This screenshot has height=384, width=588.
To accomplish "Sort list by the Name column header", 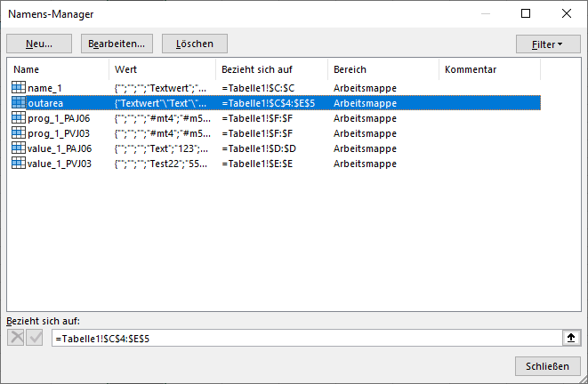I will [x=58, y=69].
